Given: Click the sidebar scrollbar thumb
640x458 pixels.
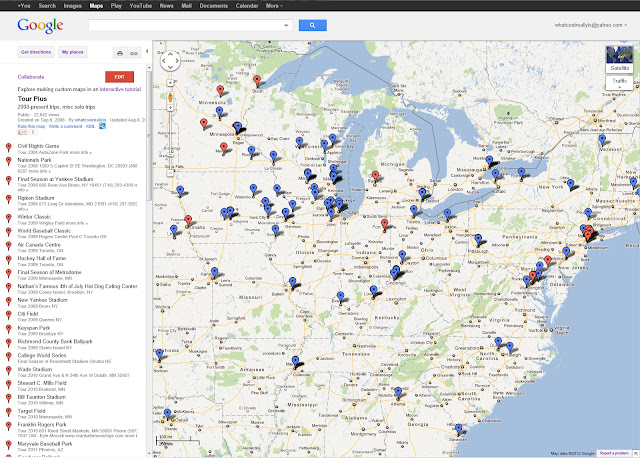Looking at the screenshot, I should [x=149, y=135].
